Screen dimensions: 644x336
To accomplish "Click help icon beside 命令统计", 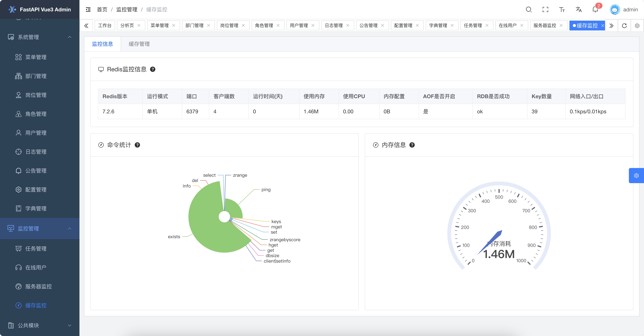I will (x=137, y=145).
